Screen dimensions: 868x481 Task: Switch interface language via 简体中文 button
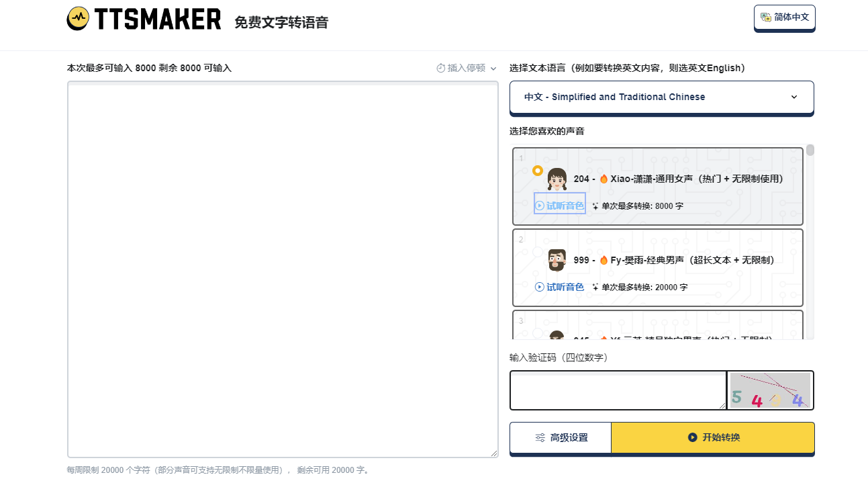pos(784,17)
